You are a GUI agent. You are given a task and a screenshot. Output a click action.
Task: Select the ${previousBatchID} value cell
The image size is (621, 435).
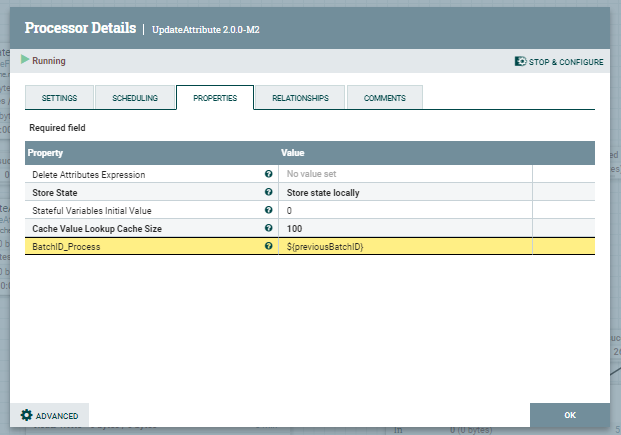[405, 246]
